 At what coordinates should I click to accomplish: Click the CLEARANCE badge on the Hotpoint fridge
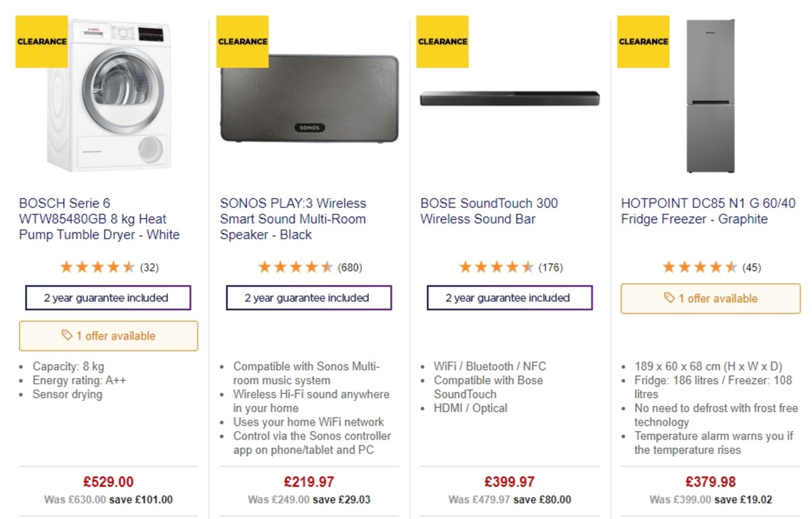[643, 41]
